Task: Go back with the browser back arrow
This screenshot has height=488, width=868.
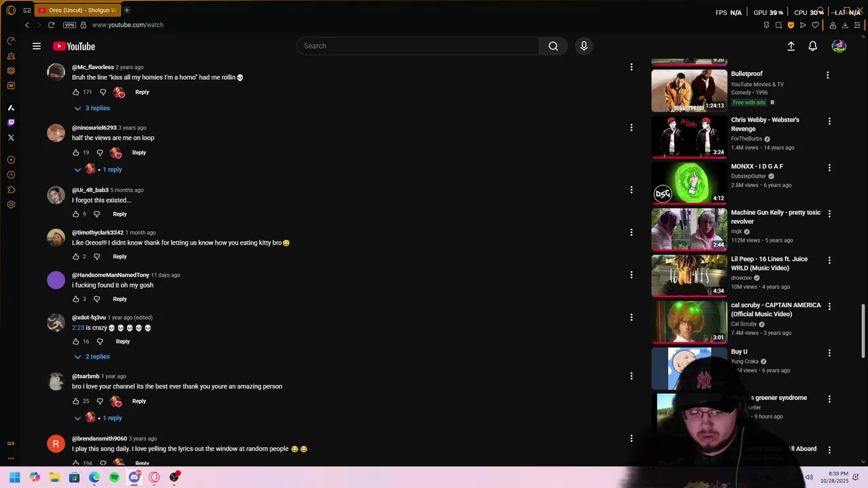Action: [27, 25]
